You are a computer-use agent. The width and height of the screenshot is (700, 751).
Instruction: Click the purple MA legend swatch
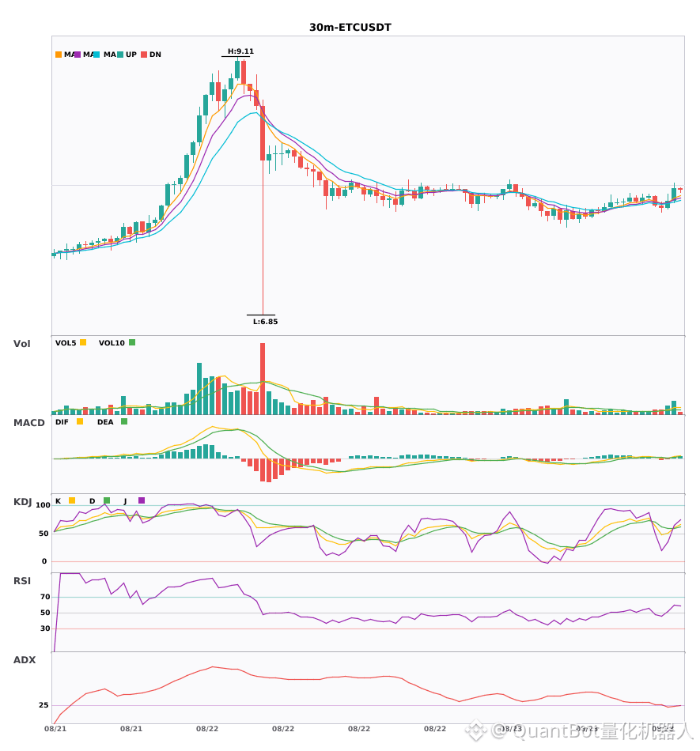[78, 55]
